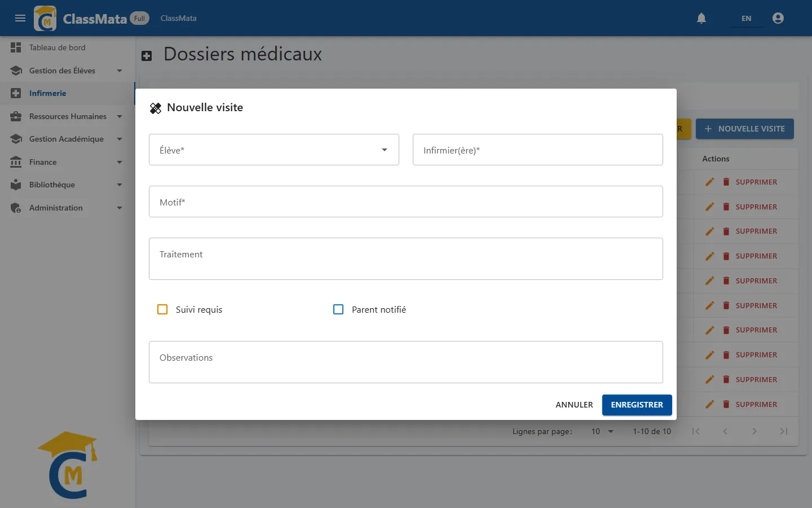
Task: Expand Gestion des Élèves submenu
Action: [120, 71]
